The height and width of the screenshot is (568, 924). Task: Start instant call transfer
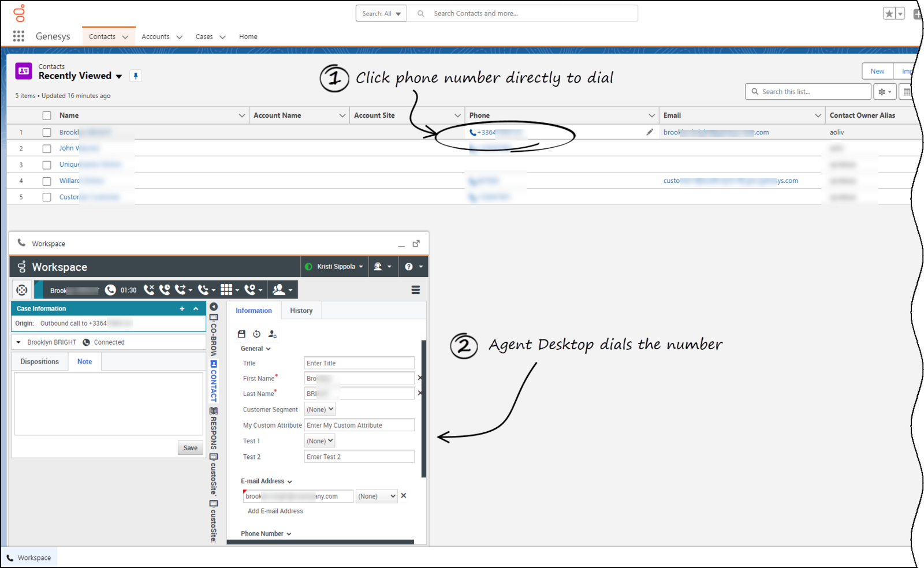click(x=183, y=290)
